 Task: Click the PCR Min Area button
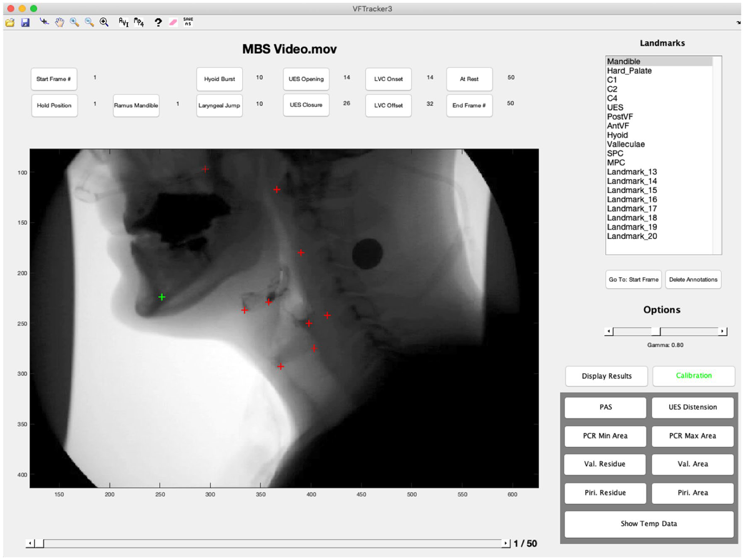[605, 436]
